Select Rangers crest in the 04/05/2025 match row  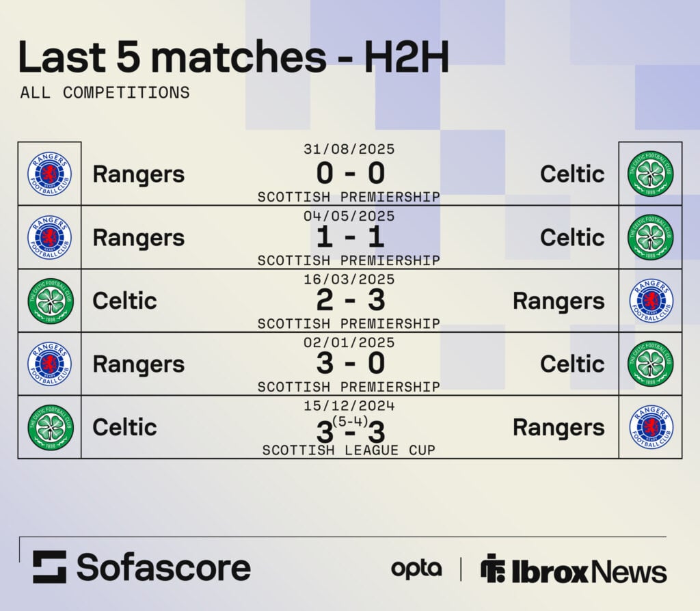point(49,237)
